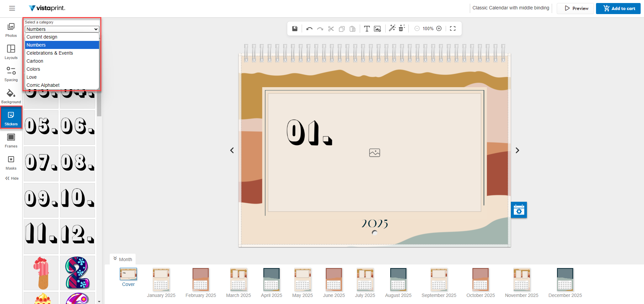Go to the next page arrow
644x304 pixels.
pos(517,150)
